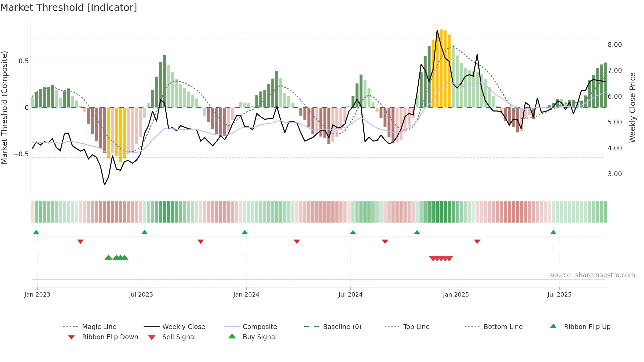The height and width of the screenshot is (362, 644).
Task: Click the Jan 2025 x-axis label
Action: (x=456, y=295)
